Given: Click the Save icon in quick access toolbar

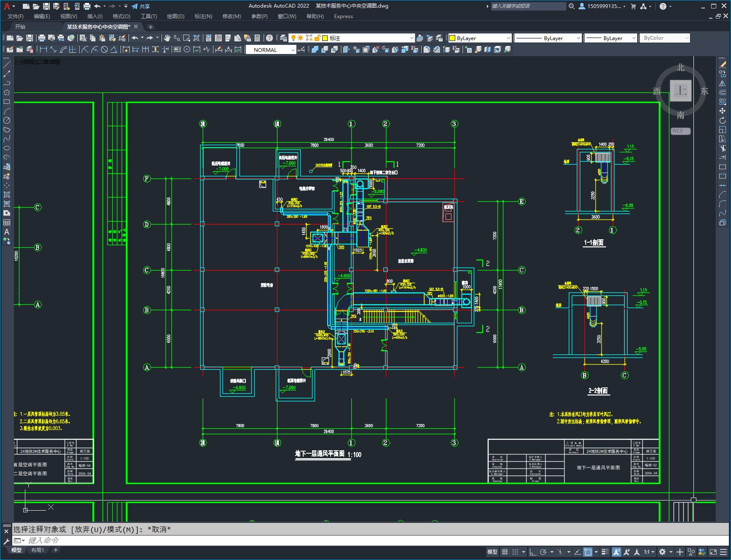Looking at the screenshot, I should [46, 6].
